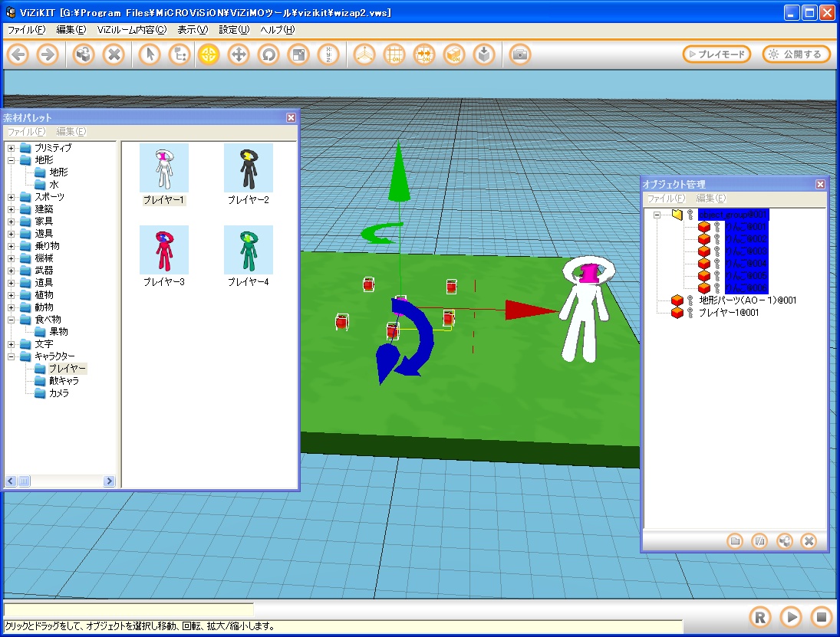Open the ViZiルーム内容 menu
The image size is (840, 637).
pyautogui.click(x=131, y=30)
